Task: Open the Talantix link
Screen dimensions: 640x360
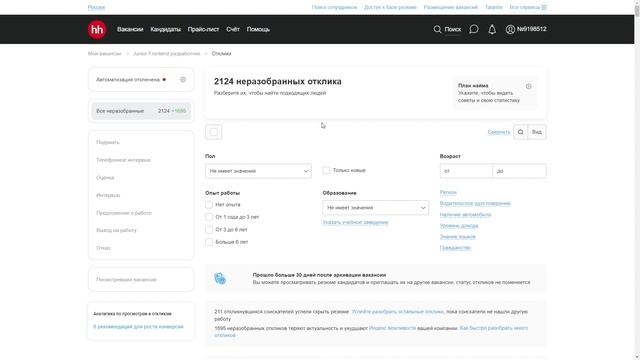Action: (x=493, y=7)
